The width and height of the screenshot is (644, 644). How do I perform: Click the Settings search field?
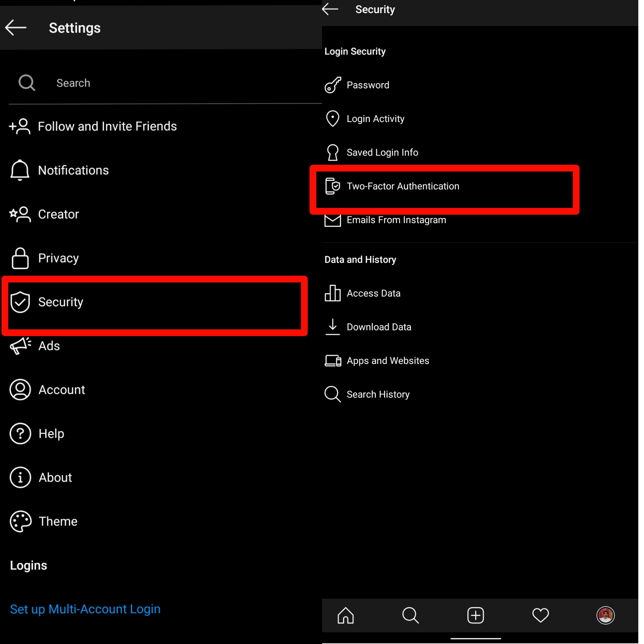click(161, 83)
